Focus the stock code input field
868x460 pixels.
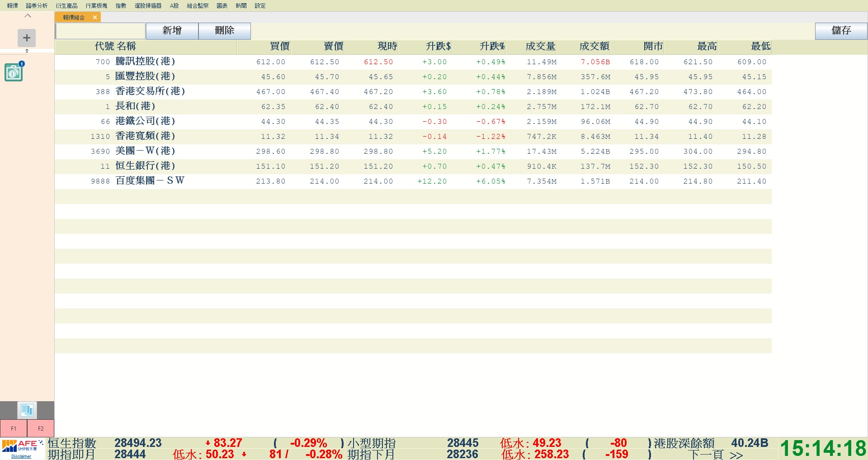click(x=100, y=31)
